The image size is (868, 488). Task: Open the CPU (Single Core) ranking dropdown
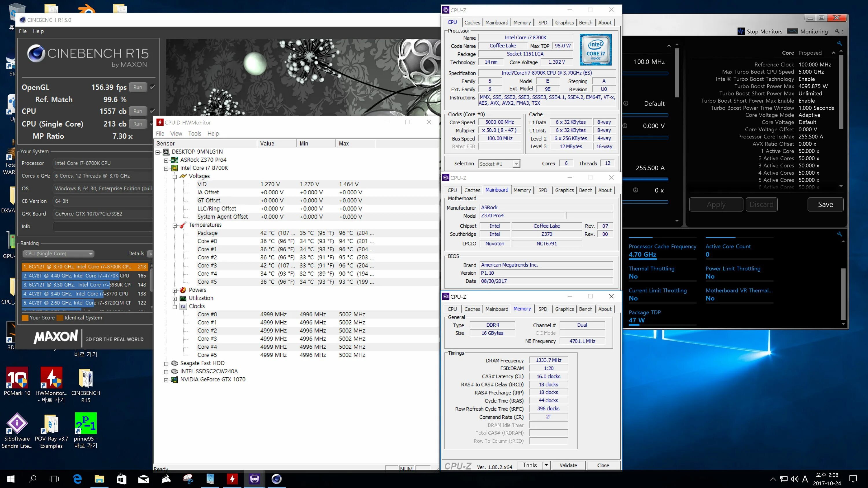click(x=58, y=254)
